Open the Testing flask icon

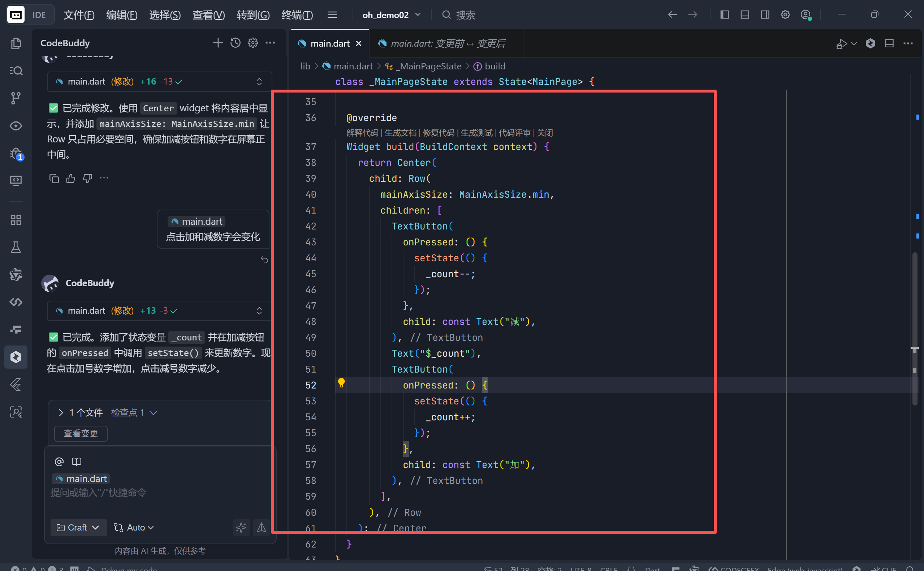tap(16, 247)
